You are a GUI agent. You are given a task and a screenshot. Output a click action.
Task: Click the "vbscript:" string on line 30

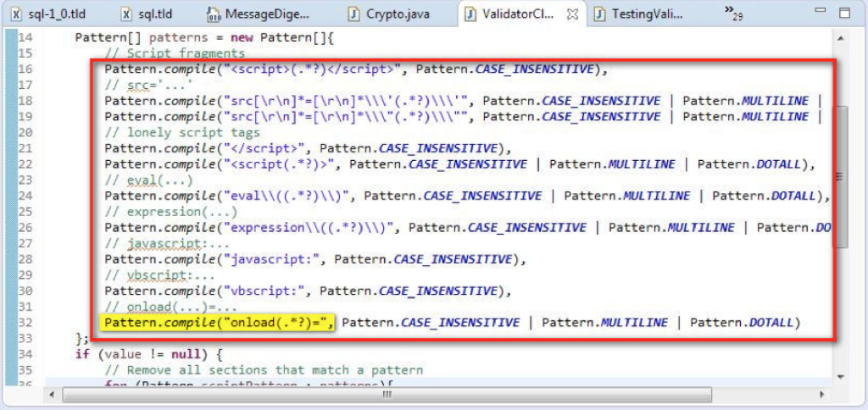(x=265, y=291)
